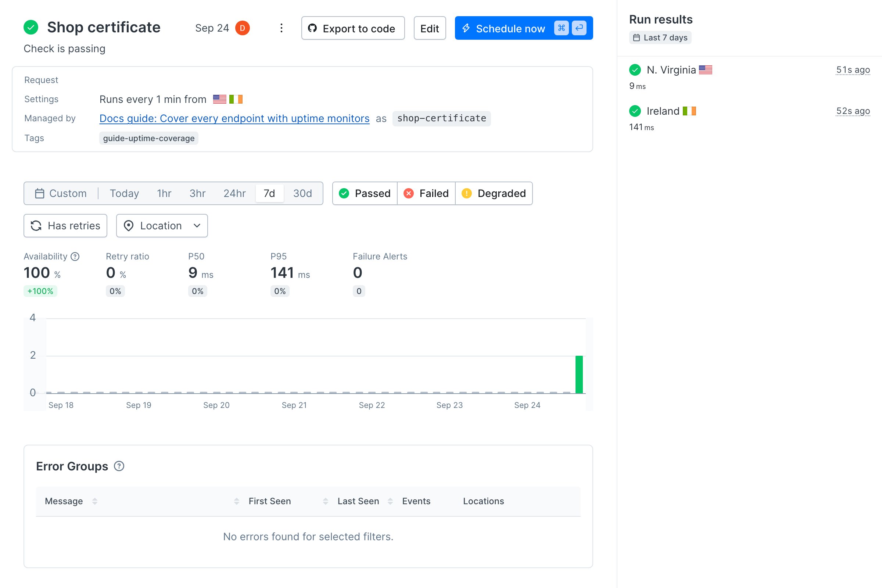Image resolution: width=882 pixels, height=588 pixels.
Task: Toggle the Failed results filter
Action: [x=426, y=194]
